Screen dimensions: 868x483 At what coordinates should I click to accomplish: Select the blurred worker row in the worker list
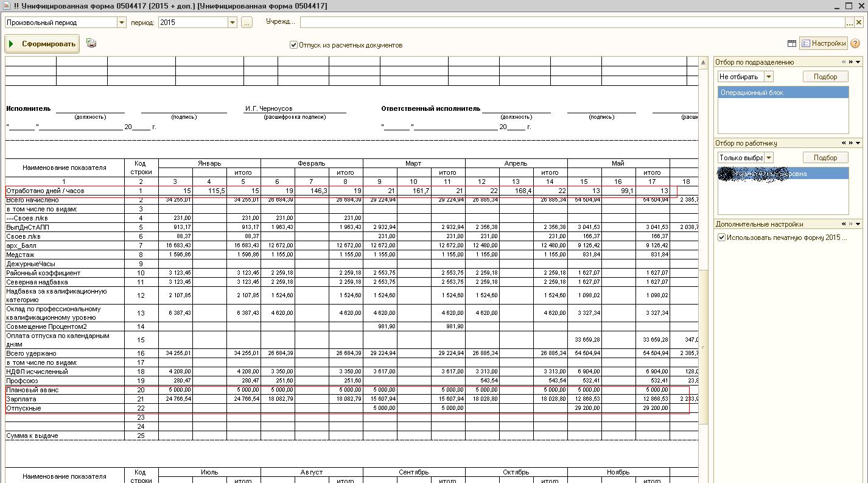[783, 174]
